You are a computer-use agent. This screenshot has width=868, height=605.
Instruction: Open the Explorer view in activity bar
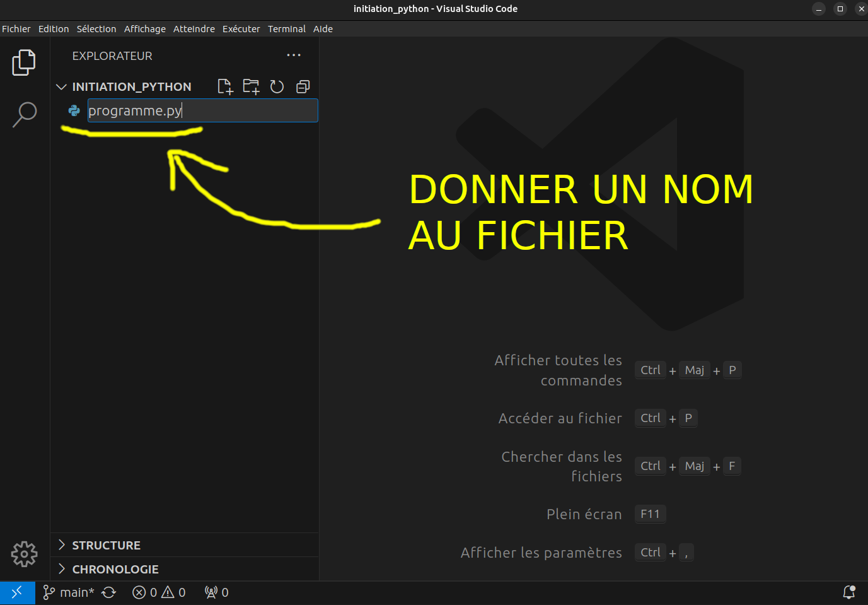(24, 62)
